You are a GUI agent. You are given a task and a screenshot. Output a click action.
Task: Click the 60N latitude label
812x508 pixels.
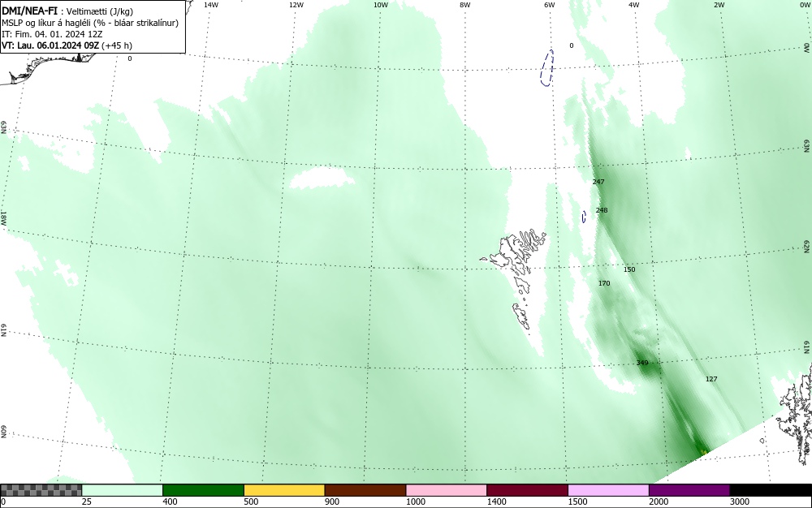point(3,432)
